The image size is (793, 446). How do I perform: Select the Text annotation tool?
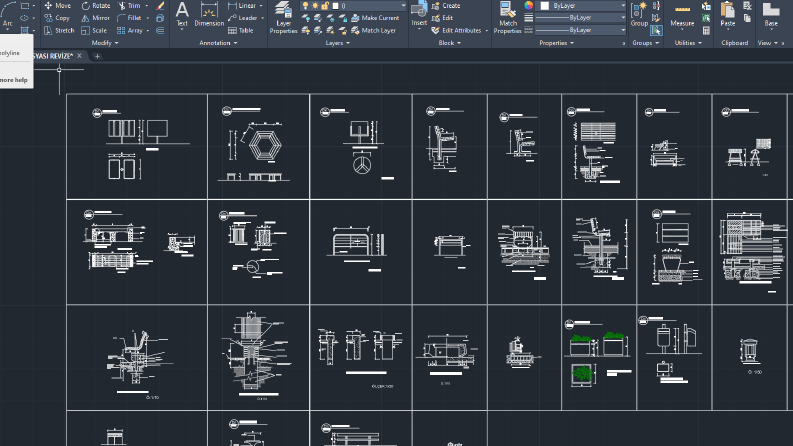tap(182, 14)
